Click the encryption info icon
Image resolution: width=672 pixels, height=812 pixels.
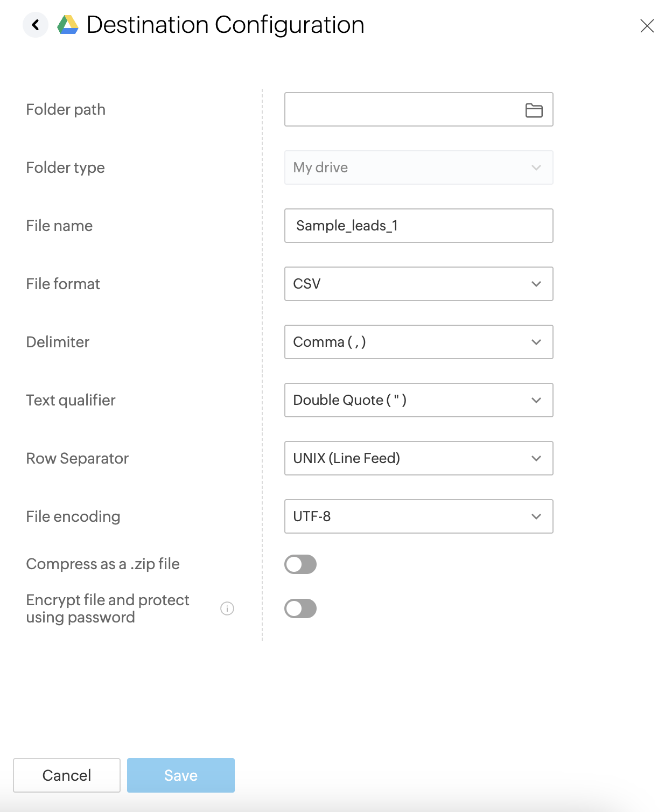click(227, 608)
